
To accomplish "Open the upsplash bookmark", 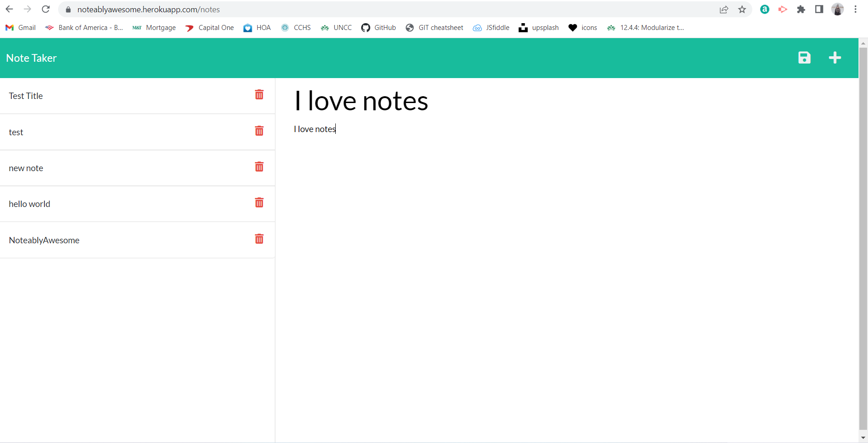I will coord(539,28).
